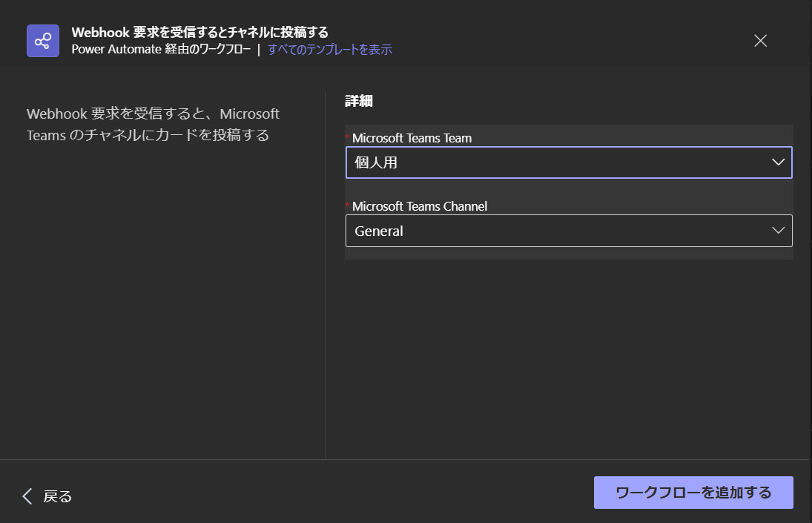Click the back chevron icon beside 戻る

click(x=27, y=496)
